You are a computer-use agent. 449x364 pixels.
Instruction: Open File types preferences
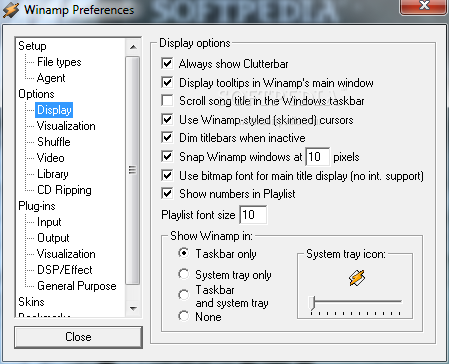(59, 62)
